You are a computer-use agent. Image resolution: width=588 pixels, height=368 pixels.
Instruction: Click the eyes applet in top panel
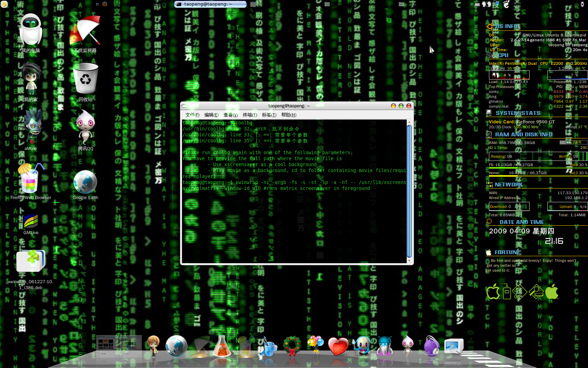(486, 4)
